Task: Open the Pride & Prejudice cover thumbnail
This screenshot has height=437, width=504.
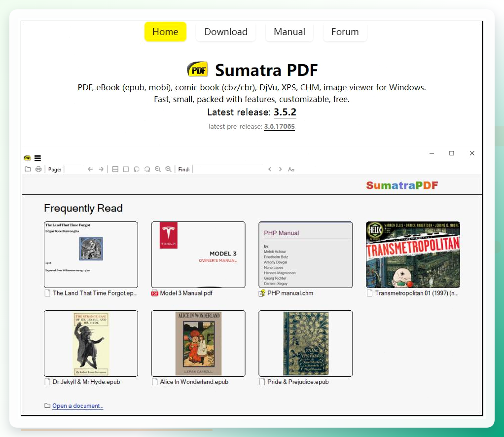Action: tap(306, 343)
